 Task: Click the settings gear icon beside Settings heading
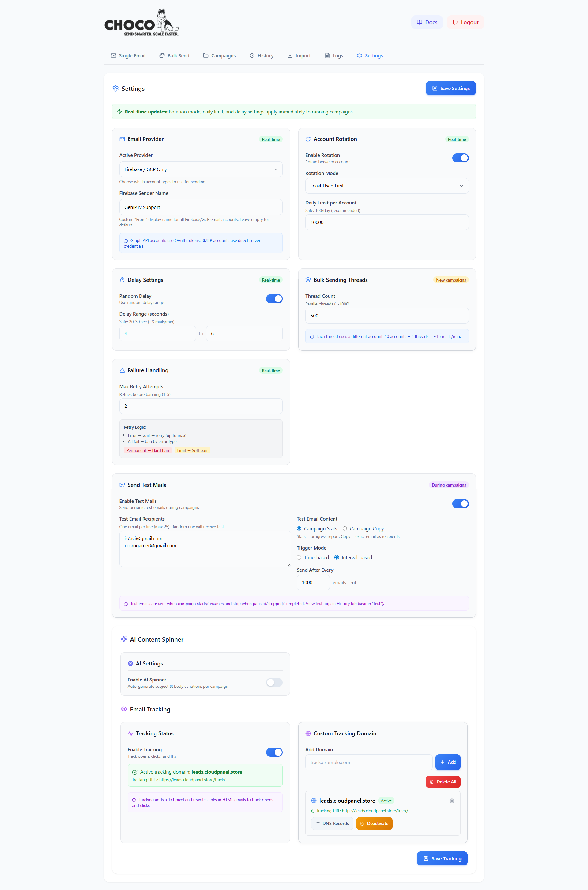(x=115, y=88)
